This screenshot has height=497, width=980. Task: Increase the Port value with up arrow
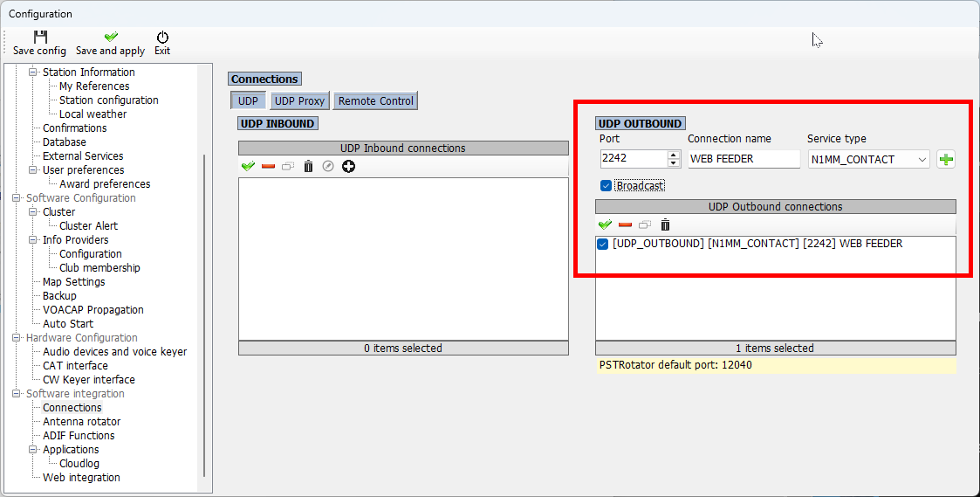(x=673, y=155)
